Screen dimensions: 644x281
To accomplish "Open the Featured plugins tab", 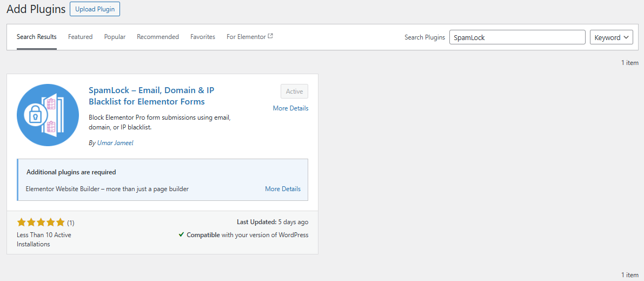I will pyautogui.click(x=80, y=37).
